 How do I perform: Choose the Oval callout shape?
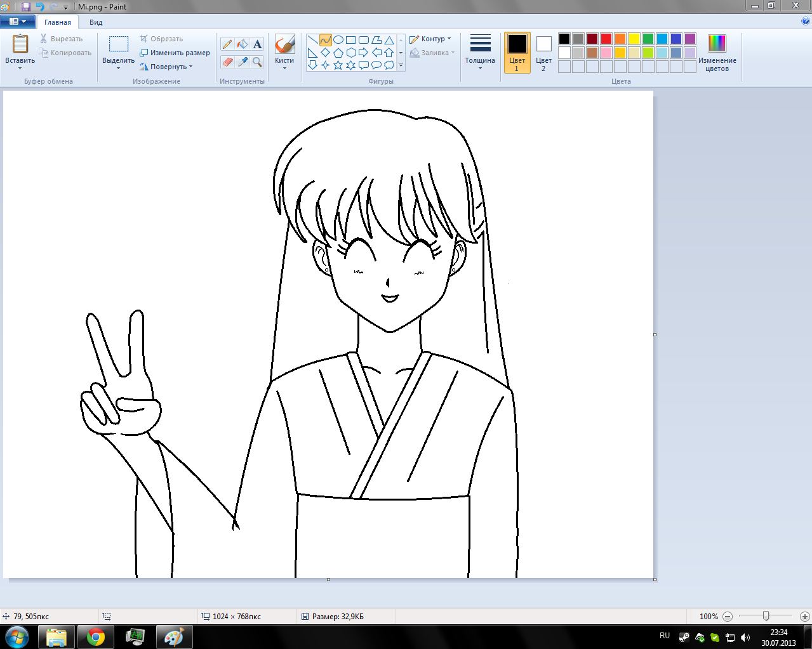(x=376, y=65)
